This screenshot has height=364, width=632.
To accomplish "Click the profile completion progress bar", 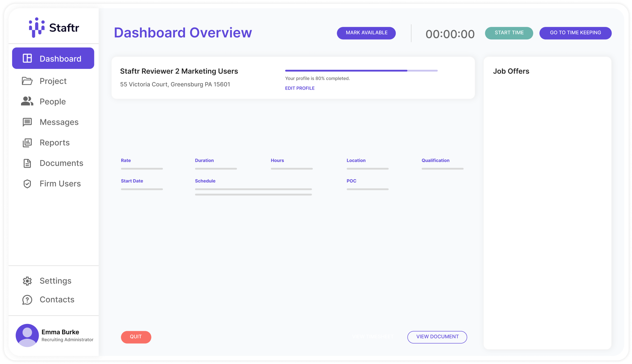I will point(361,71).
